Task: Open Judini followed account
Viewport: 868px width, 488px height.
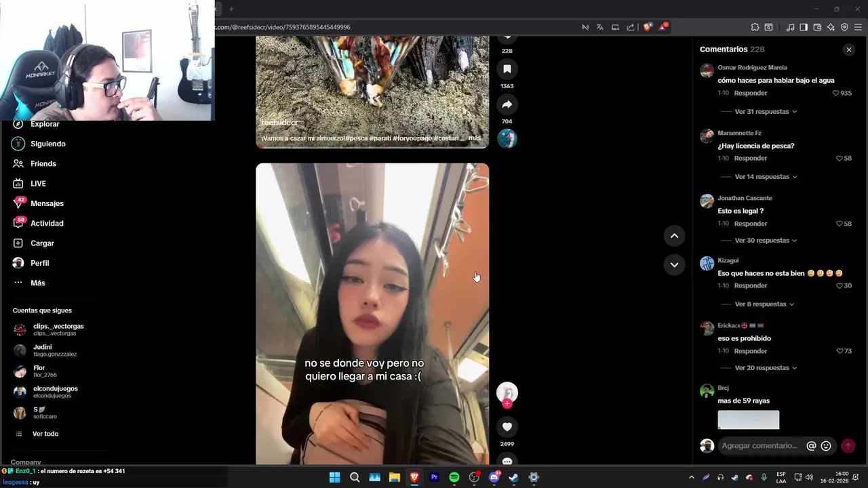Action: click(x=45, y=350)
